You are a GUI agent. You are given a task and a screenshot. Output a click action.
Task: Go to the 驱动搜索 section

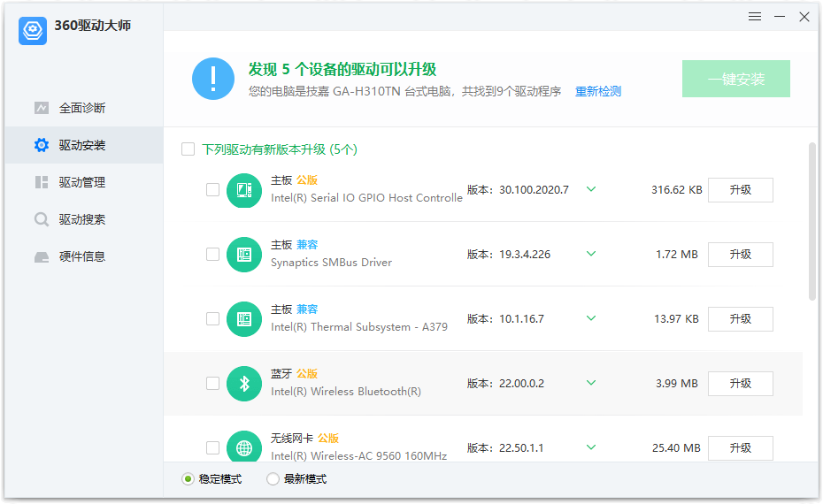click(x=84, y=219)
